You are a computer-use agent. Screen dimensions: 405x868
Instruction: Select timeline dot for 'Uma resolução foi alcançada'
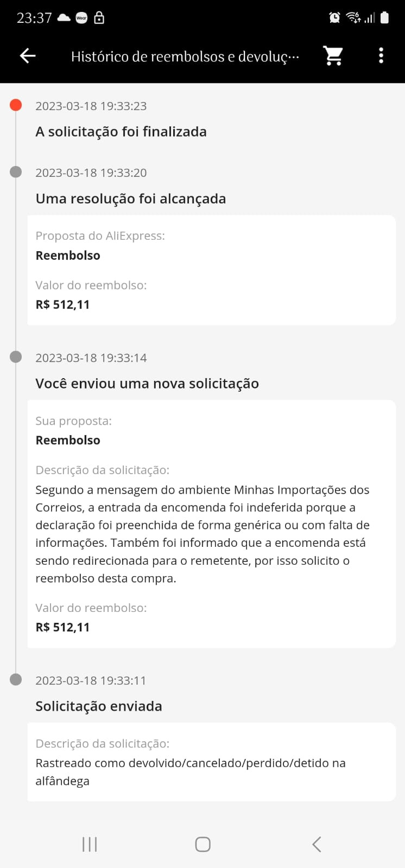coord(16,172)
